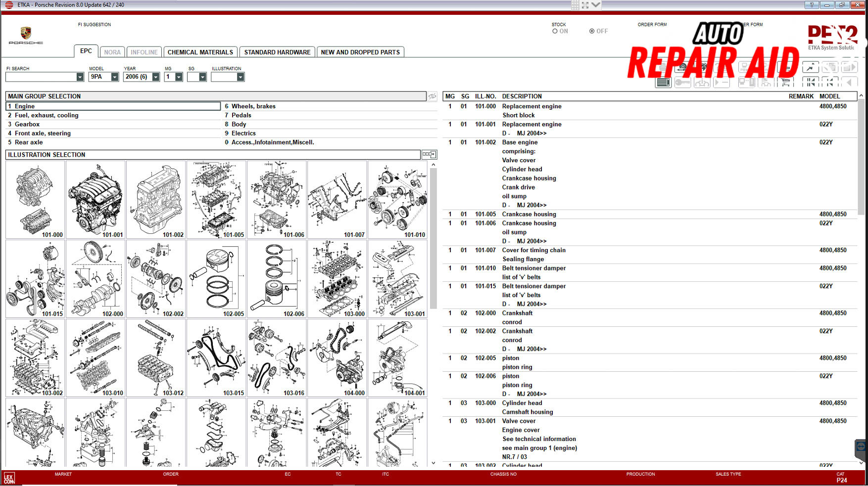Click the computer-to-server toolbar icon
The image size is (868, 486).
coord(746,82)
